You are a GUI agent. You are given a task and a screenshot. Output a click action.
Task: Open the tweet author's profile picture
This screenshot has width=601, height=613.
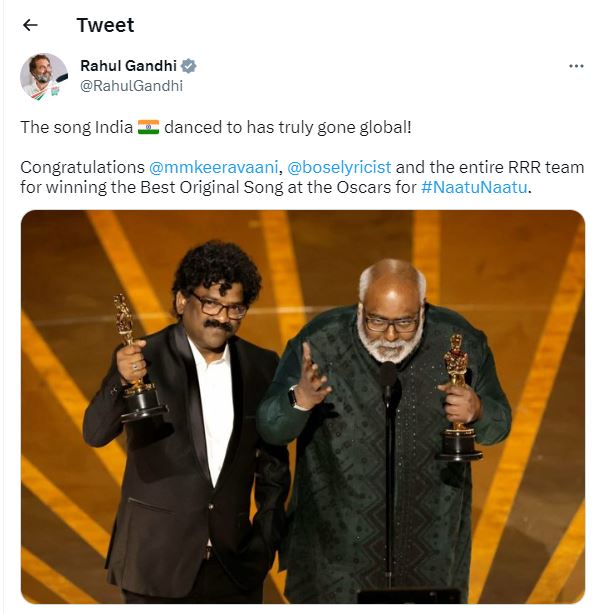point(44,76)
